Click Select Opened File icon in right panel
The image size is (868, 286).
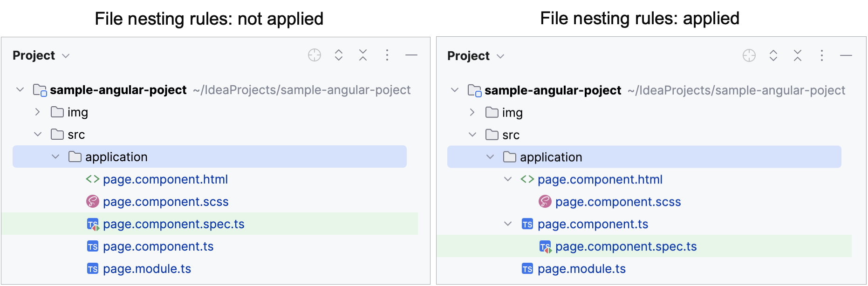click(x=749, y=56)
